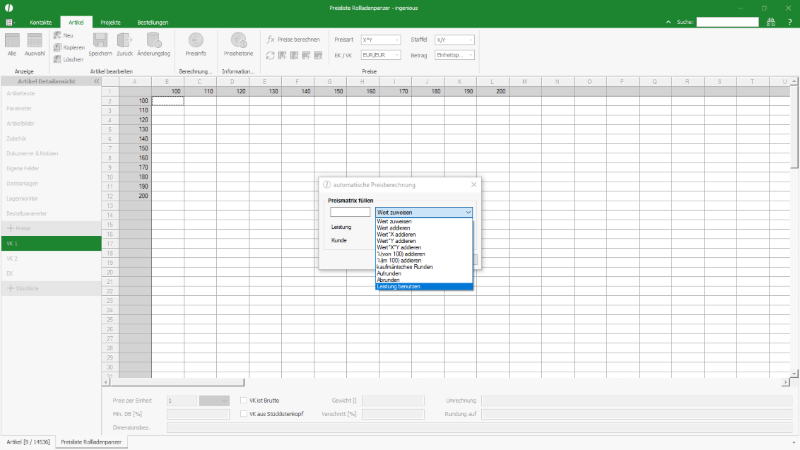The image size is (800, 450).
Task: Open Dokumente & Notizen in the sidebar
Action: coord(51,153)
